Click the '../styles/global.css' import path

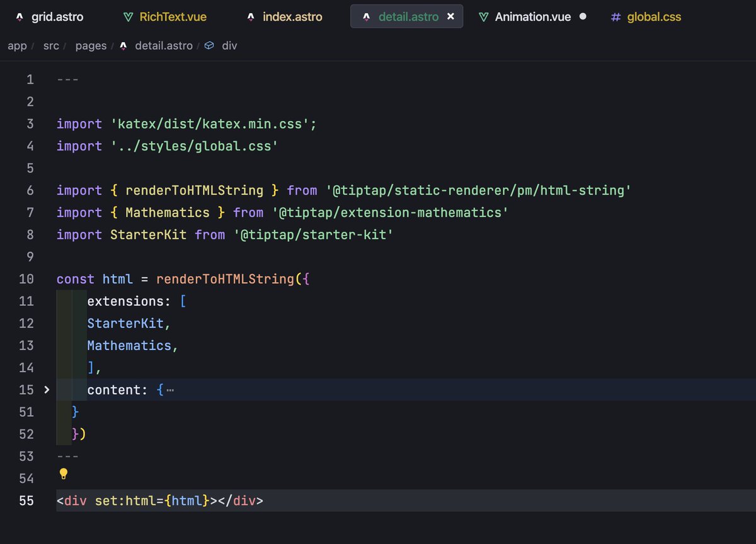coord(195,146)
